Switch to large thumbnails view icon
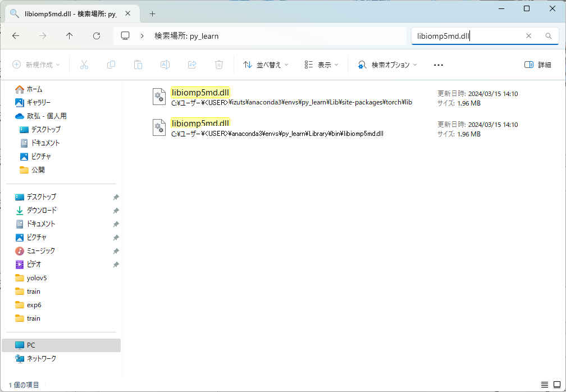 point(556,385)
